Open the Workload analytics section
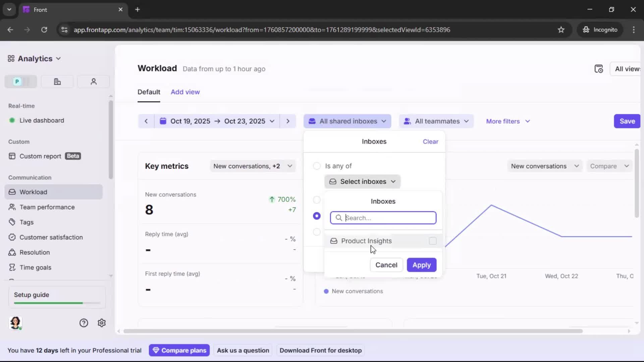This screenshot has height=362, width=644. pos(33,192)
